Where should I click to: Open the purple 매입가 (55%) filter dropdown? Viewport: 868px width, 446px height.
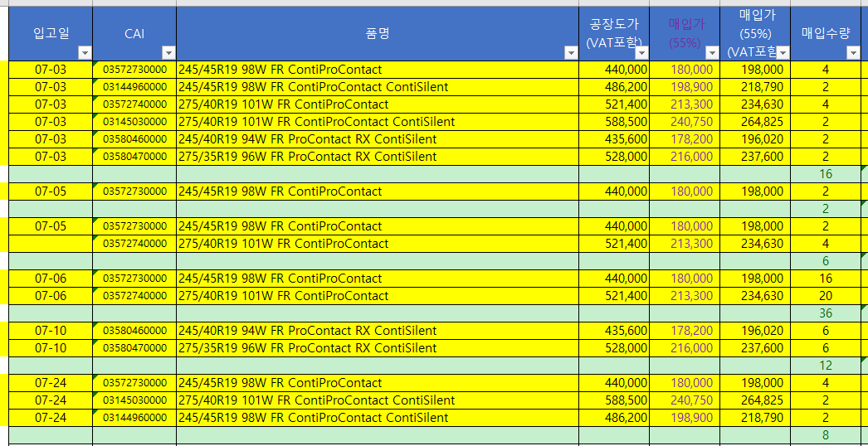point(711,53)
